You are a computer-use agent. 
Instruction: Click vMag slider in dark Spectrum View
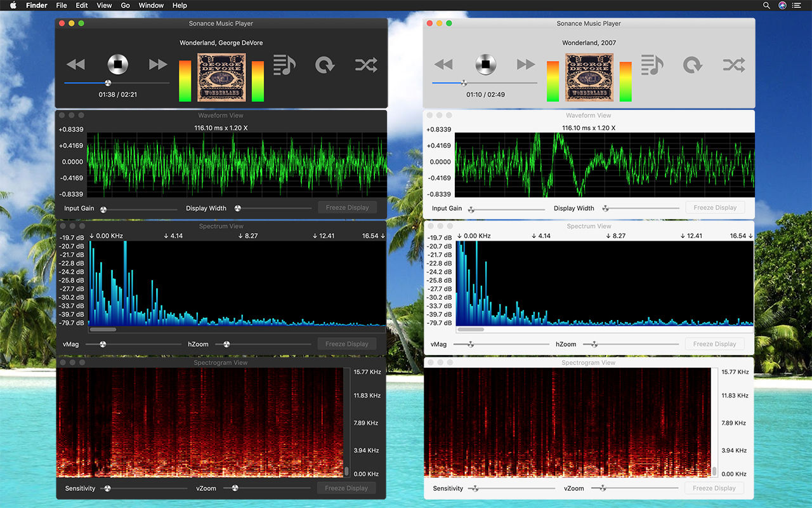tap(133, 344)
